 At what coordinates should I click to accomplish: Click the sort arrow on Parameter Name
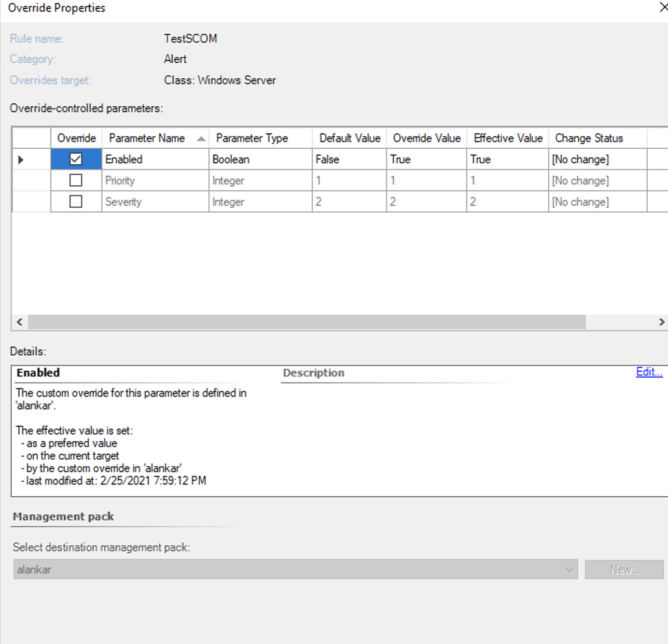coord(200,138)
